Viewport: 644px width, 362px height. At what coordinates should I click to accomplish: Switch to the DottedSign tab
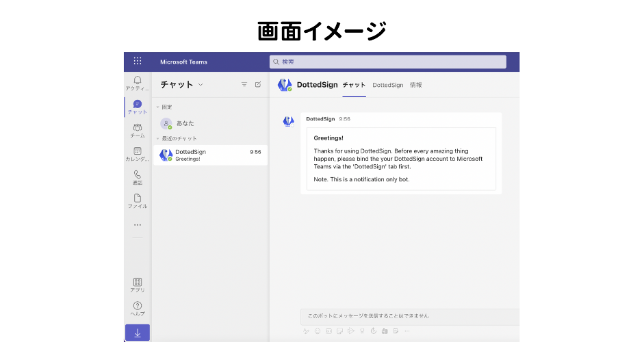pyautogui.click(x=388, y=85)
